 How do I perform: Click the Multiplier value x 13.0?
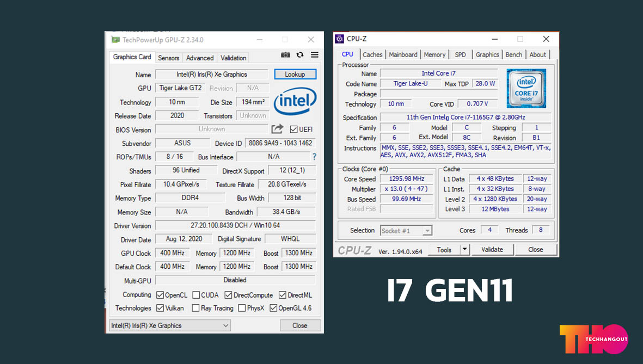407,189
